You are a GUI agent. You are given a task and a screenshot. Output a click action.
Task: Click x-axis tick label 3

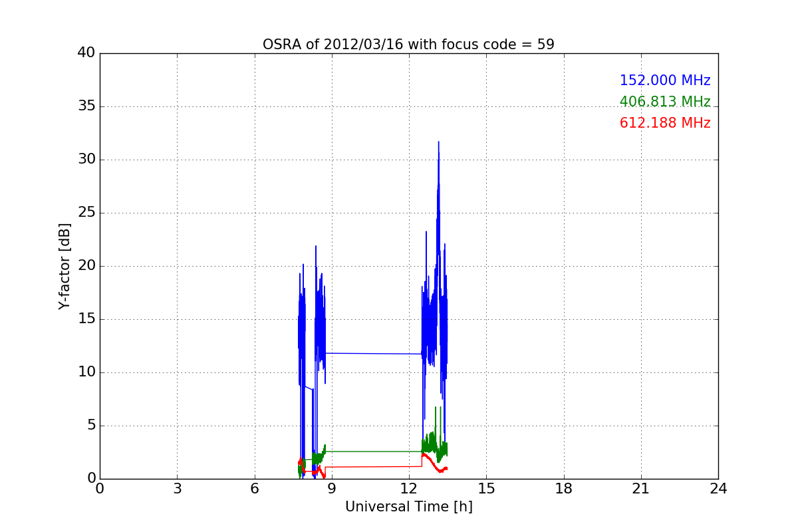(177, 488)
